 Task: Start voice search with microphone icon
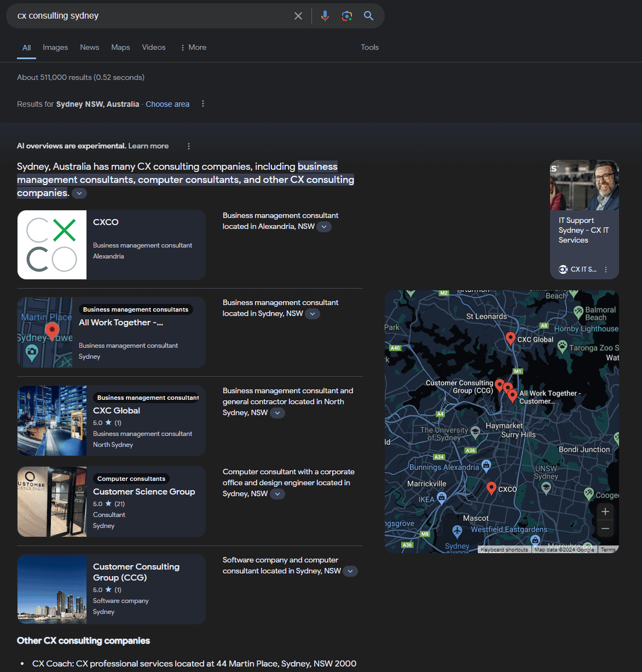tap(325, 16)
